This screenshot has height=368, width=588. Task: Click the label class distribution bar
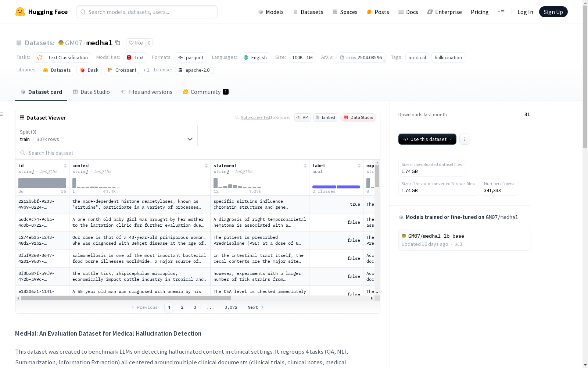336,187
